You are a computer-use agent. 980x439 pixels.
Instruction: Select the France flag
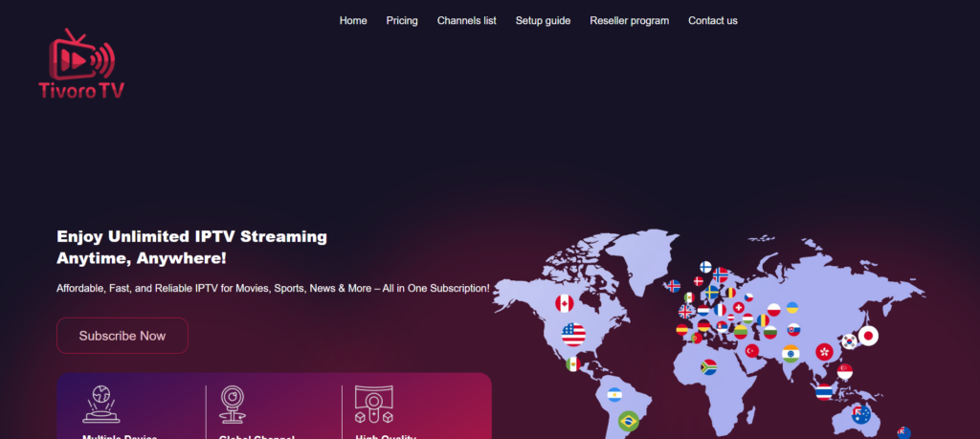pos(720,310)
